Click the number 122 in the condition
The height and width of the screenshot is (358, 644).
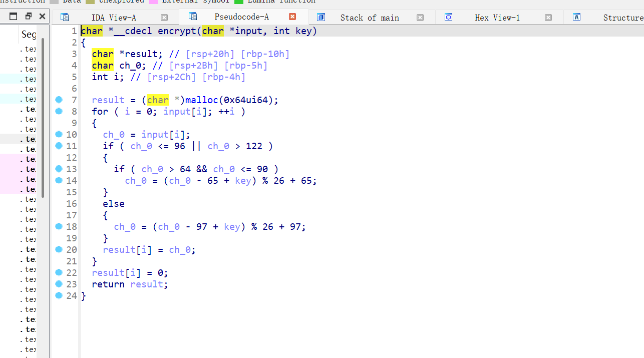click(254, 146)
